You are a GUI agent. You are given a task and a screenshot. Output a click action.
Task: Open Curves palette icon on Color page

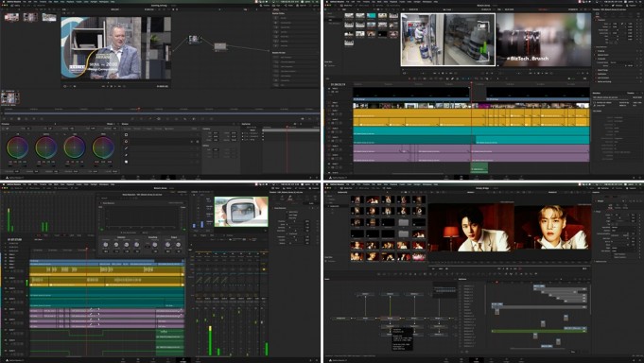[x=131, y=119]
